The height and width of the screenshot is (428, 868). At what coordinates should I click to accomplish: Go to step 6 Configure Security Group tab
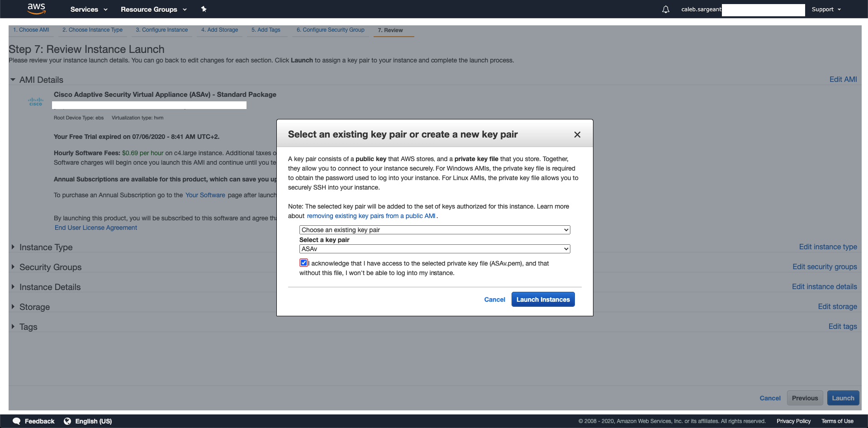click(331, 30)
